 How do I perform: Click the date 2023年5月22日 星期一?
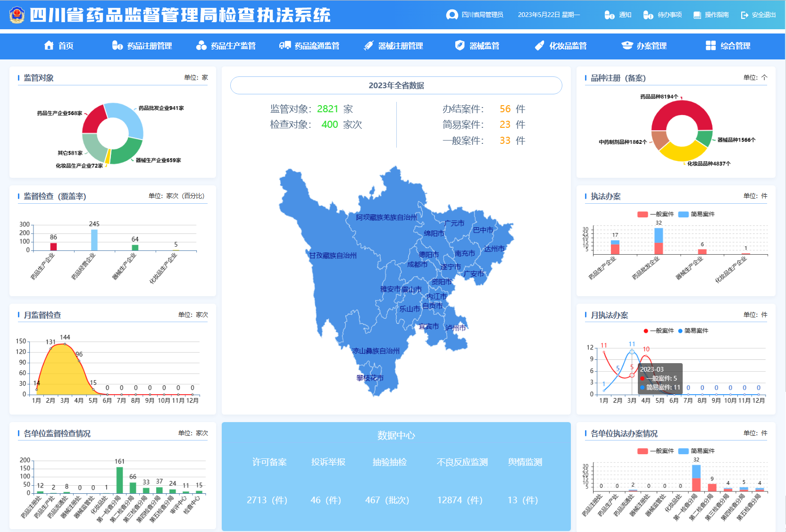pyautogui.click(x=549, y=15)
